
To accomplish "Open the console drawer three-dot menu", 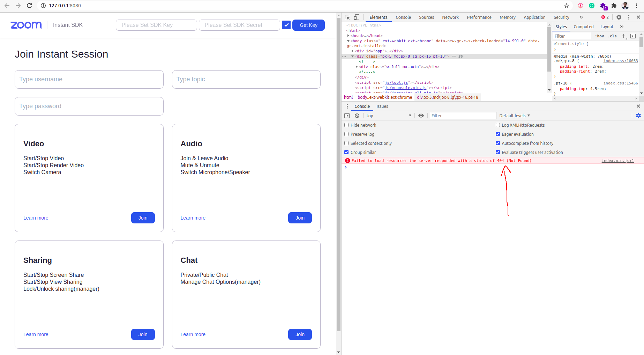I will point(347,106).
